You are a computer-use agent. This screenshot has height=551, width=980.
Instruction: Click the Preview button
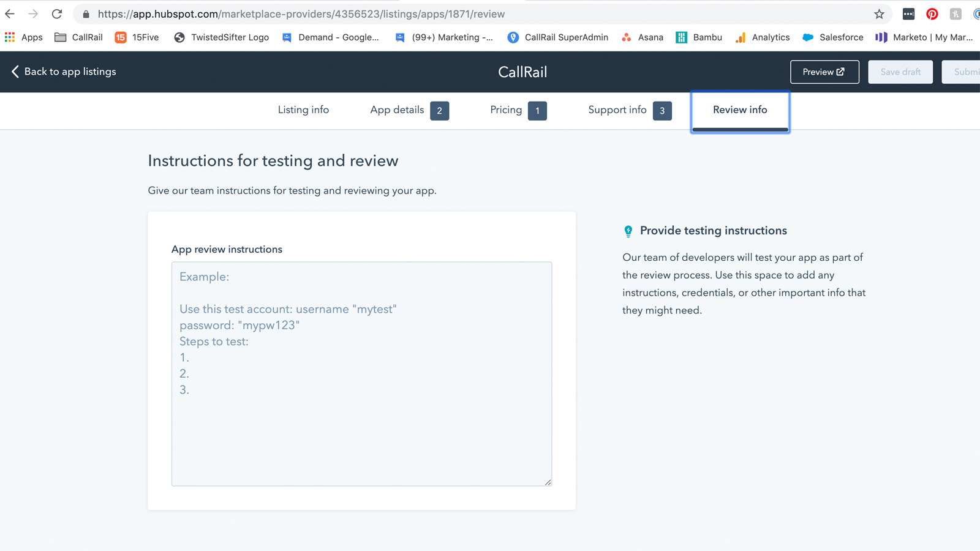click(824, 72)
